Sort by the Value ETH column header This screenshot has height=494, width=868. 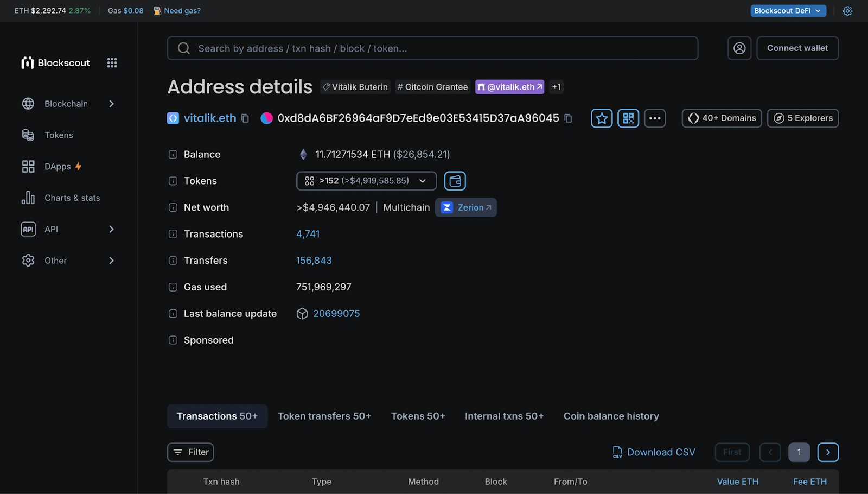(x=738, y=482)
